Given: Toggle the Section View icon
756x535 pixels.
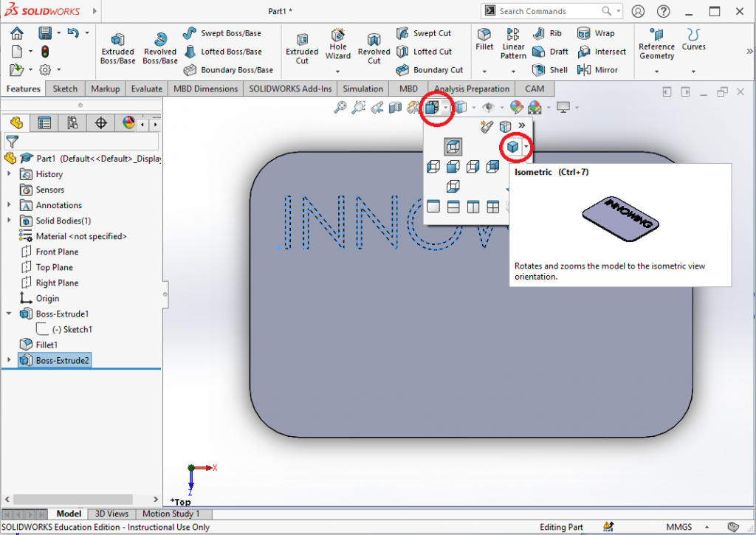Looking at the screenshot, I should click(x=395, y=108).
